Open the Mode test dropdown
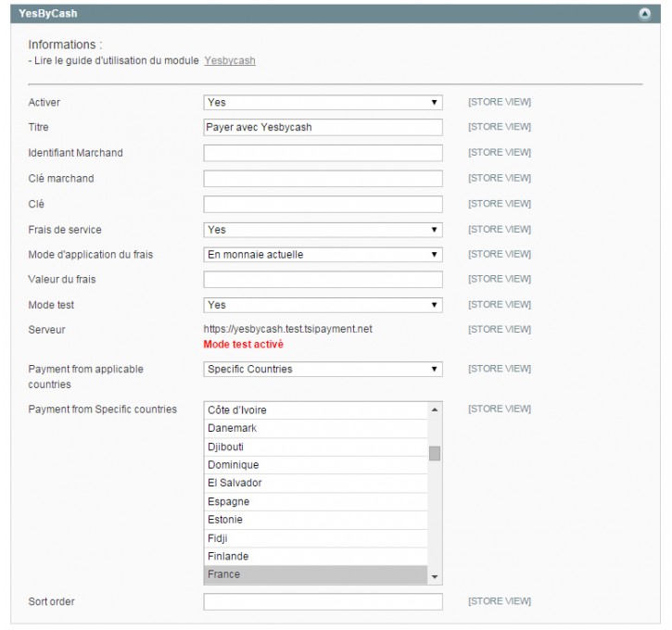 tap(323, 305)
